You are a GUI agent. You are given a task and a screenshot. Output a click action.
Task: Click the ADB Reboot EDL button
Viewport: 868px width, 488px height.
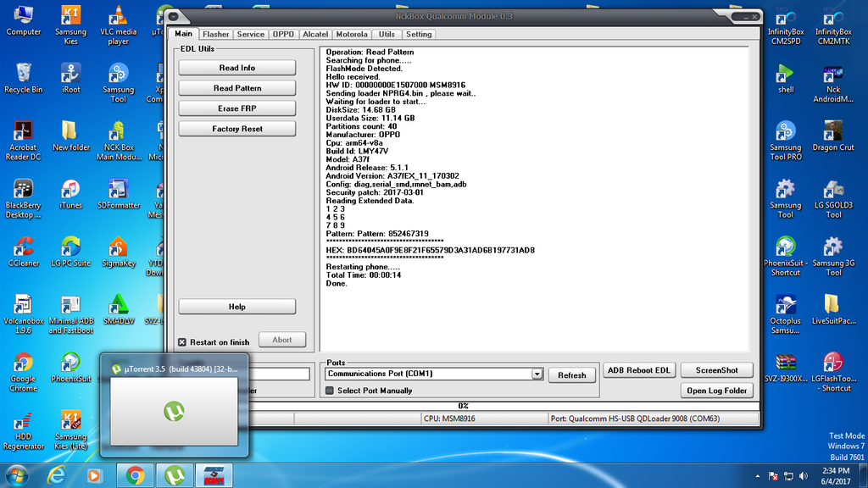click(x=638, y=371)
